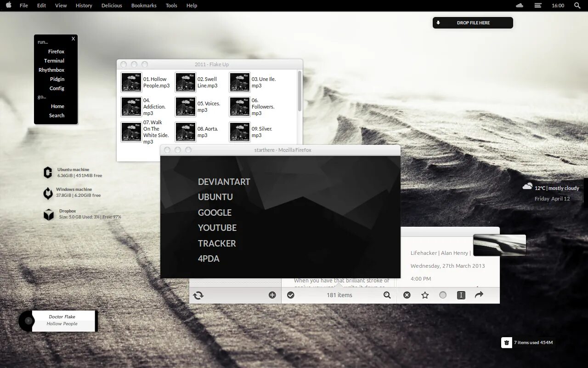Click the Lifehacker | Alan Henry byline
The width and height of the screenshot is (588, 368).
tap(440, 253)
